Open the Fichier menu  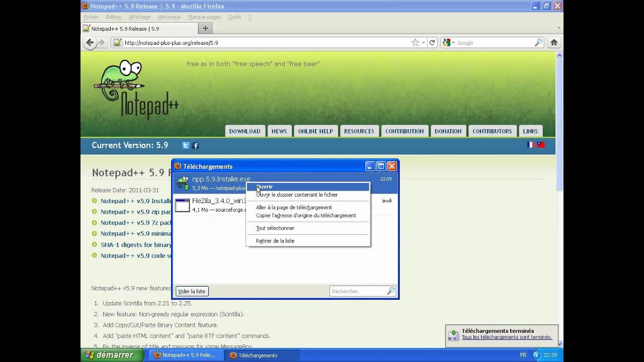pos(91,17)
